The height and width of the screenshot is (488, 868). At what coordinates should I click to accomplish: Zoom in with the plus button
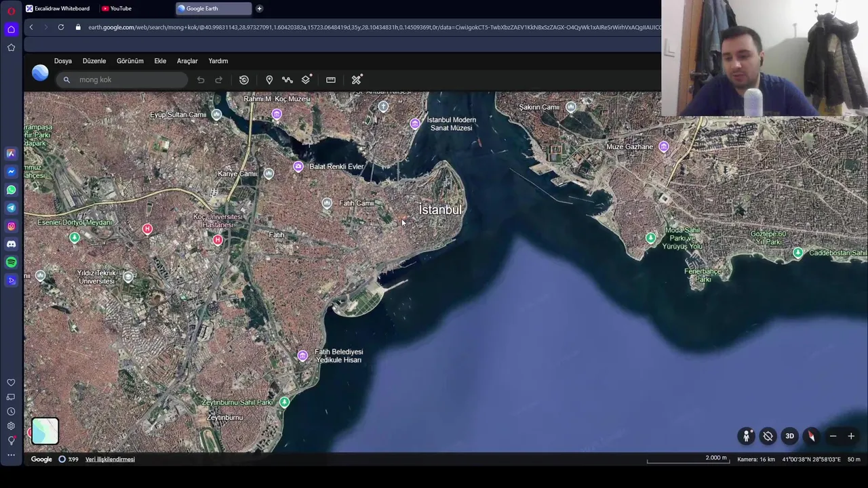pos(851,436)
